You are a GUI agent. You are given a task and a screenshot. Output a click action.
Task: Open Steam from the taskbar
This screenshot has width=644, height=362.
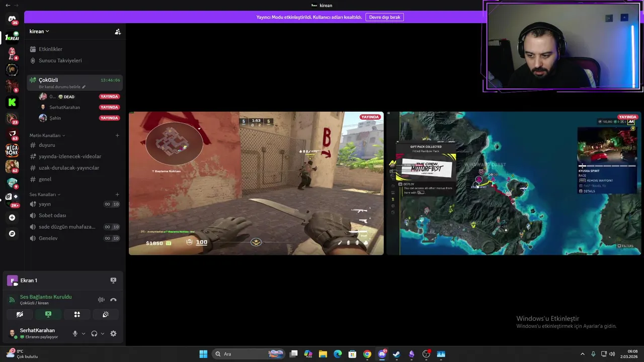396,354
